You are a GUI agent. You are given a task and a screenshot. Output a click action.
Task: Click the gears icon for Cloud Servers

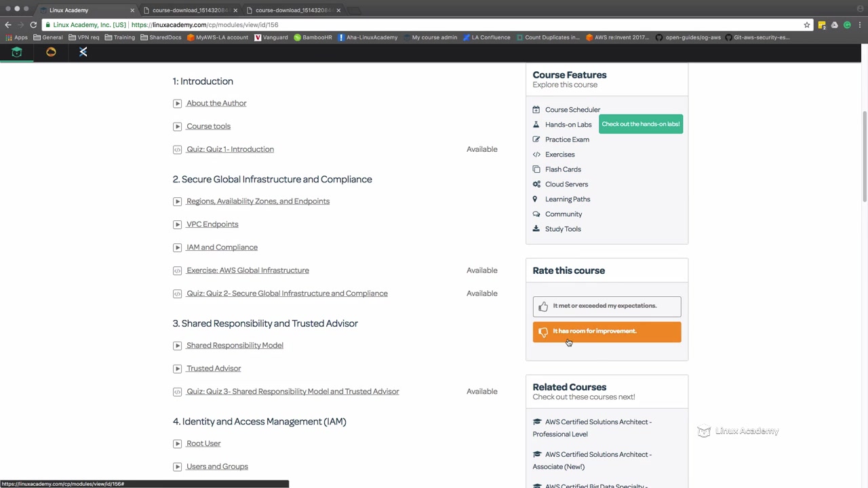coord(536,184)
